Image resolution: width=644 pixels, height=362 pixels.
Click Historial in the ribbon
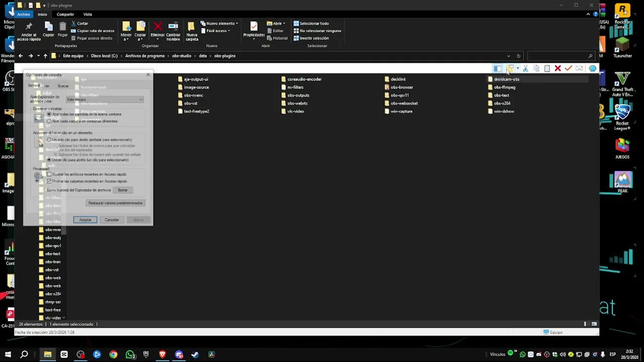tap(277, 38)
